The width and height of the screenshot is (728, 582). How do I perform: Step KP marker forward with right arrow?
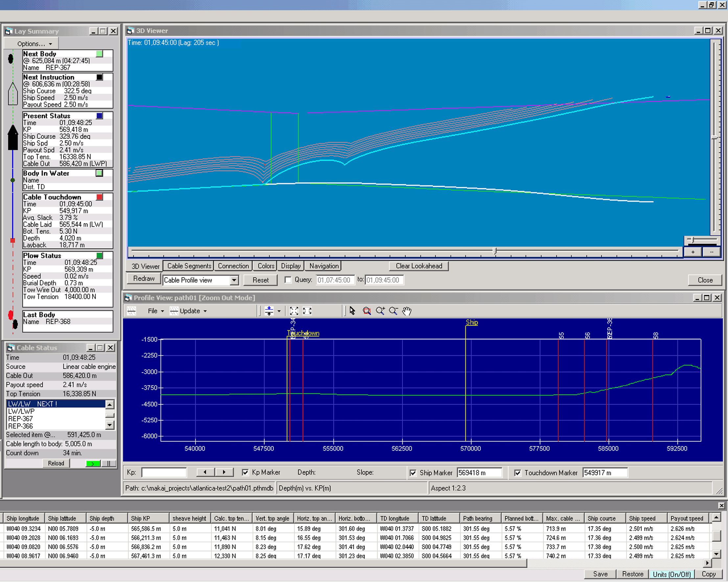[x=224, y=472]
